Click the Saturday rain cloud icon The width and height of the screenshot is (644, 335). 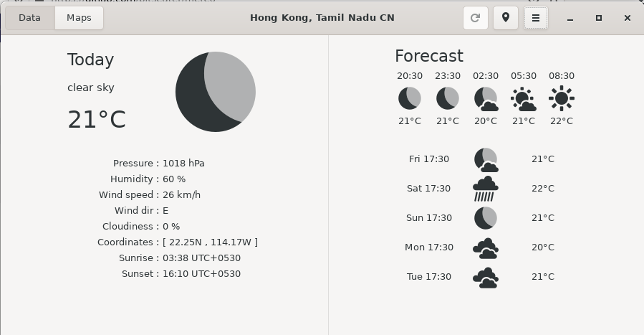pos(486,189)
